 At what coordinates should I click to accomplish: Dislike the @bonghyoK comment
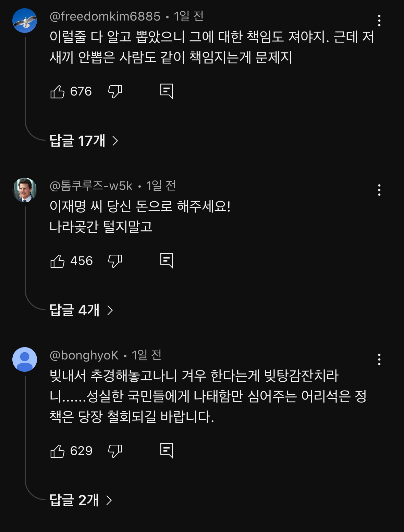115,451
